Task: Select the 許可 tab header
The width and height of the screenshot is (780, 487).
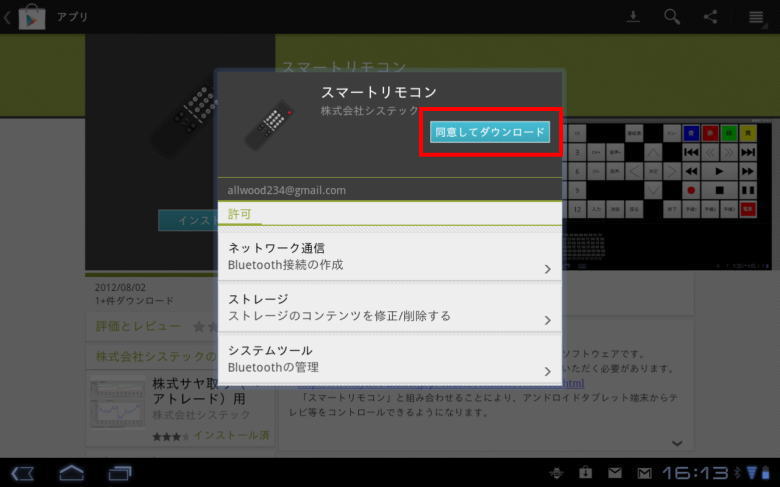Action: click(240, 214)
